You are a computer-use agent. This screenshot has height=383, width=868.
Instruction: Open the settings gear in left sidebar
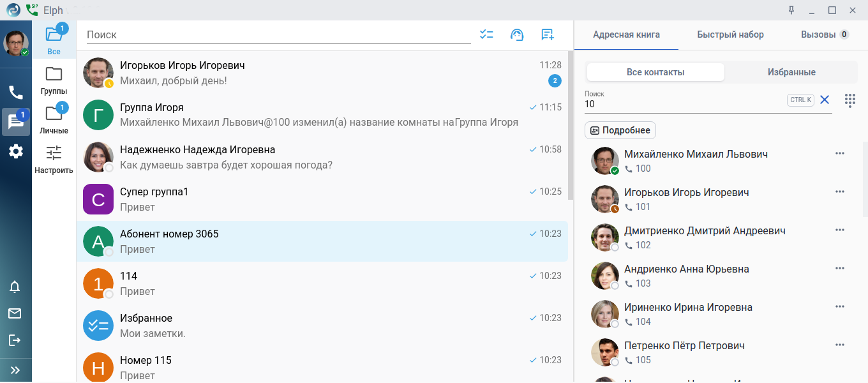point(16,151)
